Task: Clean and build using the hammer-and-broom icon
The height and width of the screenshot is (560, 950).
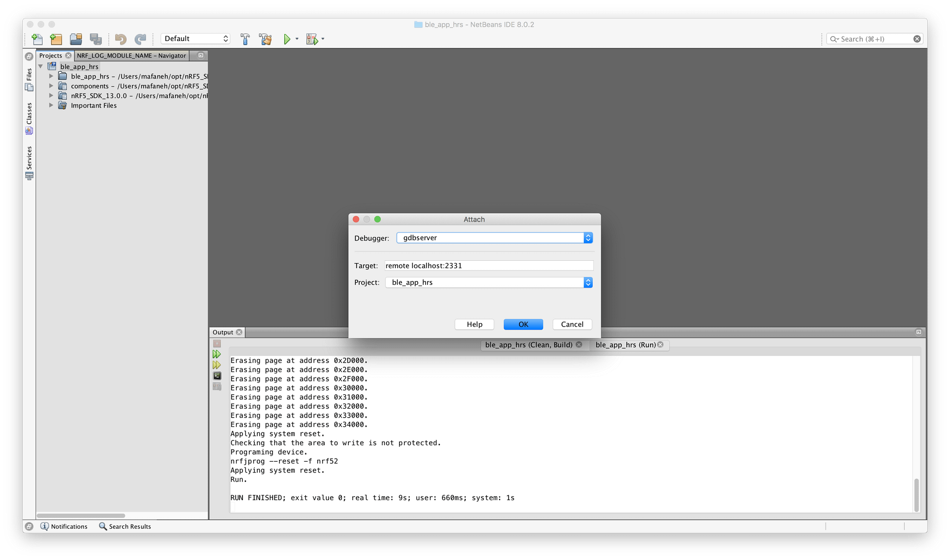Action: pyautogui.click(x=265, y=39)
